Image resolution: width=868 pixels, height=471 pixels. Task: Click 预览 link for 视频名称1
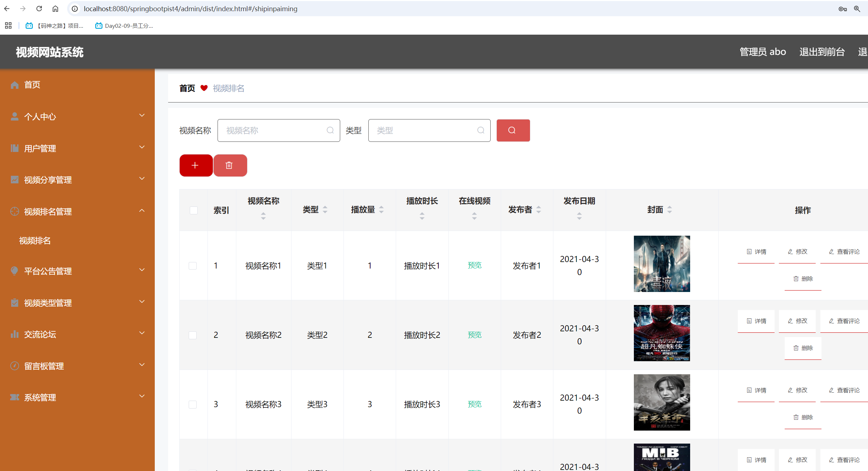(x=474, y=265)
